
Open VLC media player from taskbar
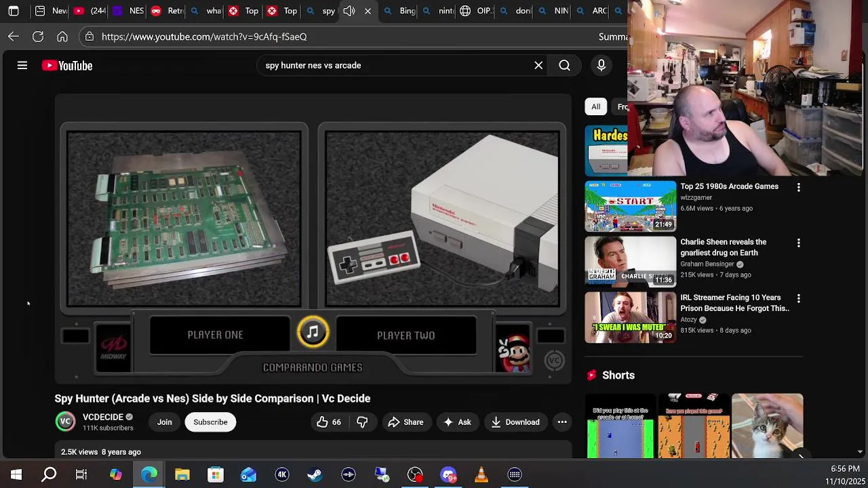click(x=481, y=474)
